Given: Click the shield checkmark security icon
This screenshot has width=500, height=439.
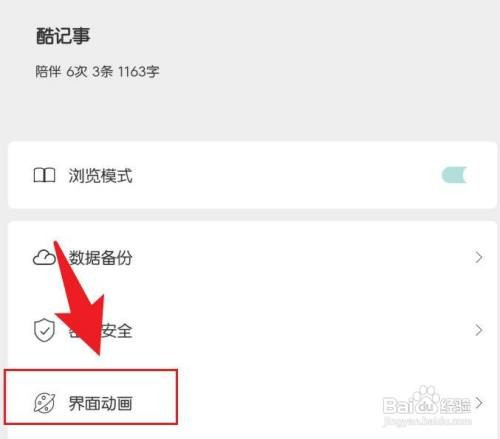Looking at the screenshot, I should (x=44, y=330).
